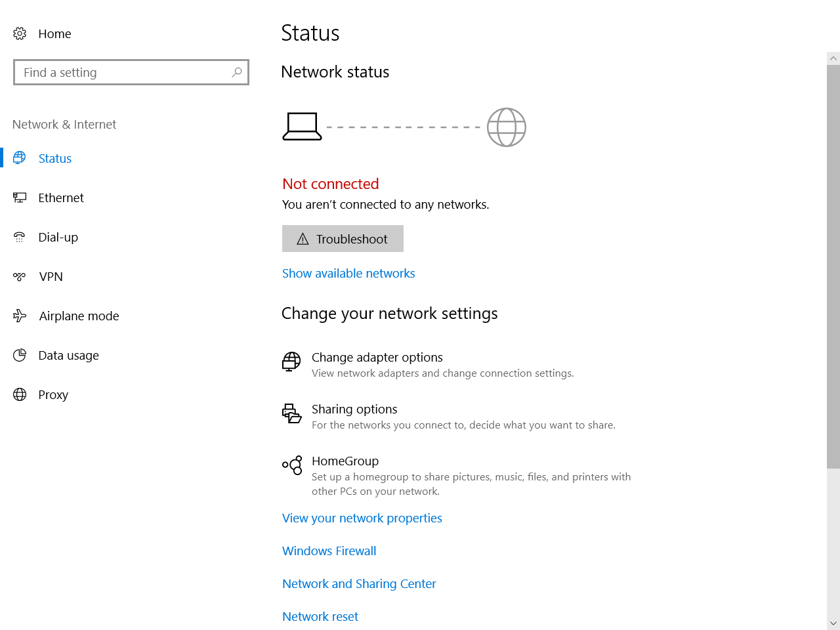The height and width of the screenshot is (630, 840).
Task: Click the Data usage pie icon
Action: tap(20, 355)
